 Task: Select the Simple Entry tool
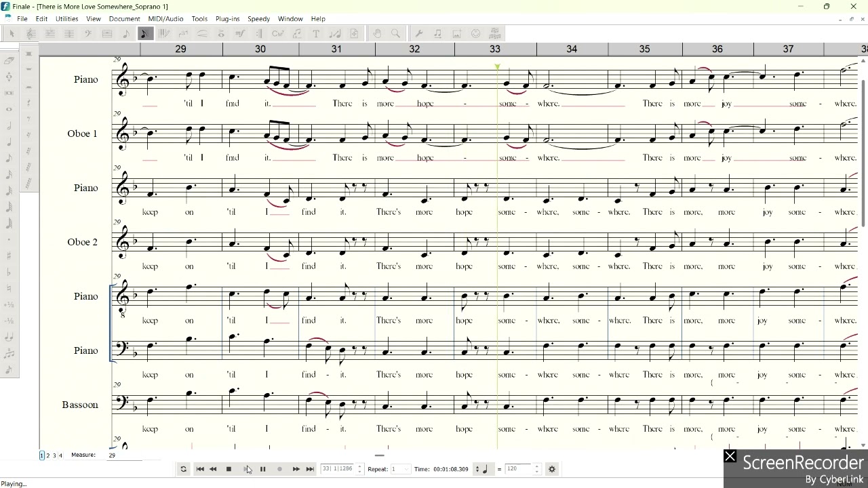click(126, 33)
